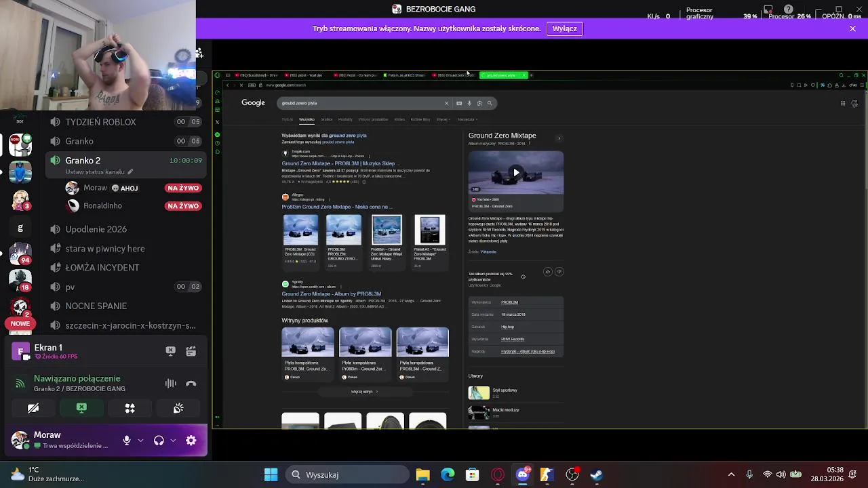Image resolution: width=868 pixels, height=488 pixels.
Task: Watch Ronaldinho's NA ŻYWO stream
Action: point(183,206)
